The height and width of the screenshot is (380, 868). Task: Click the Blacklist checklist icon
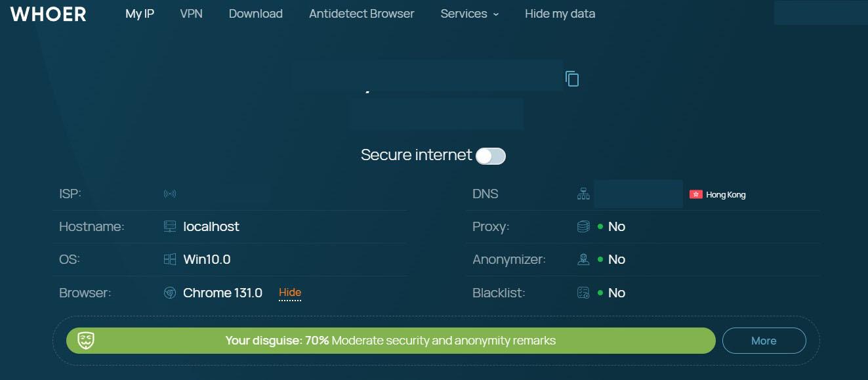(583, 293)
